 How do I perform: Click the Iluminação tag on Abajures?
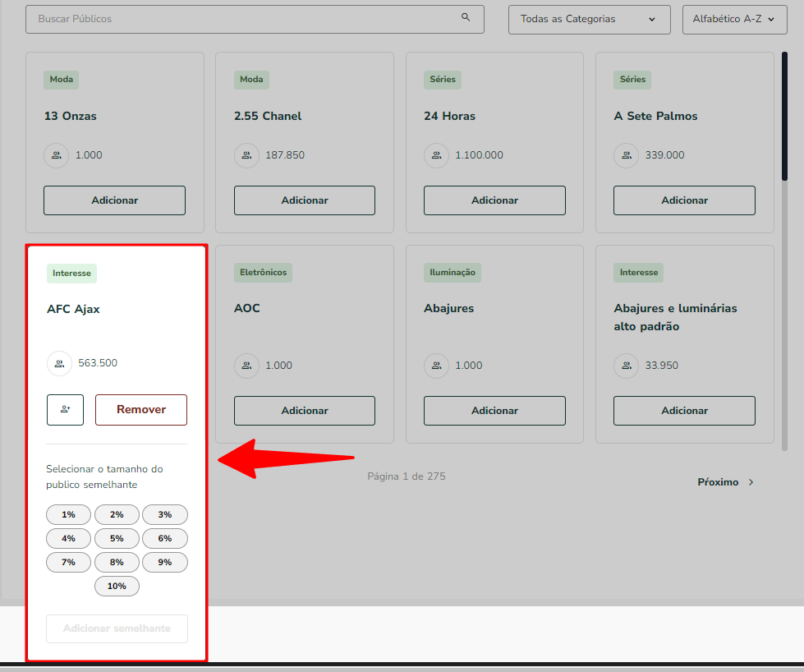coord(453,273)
